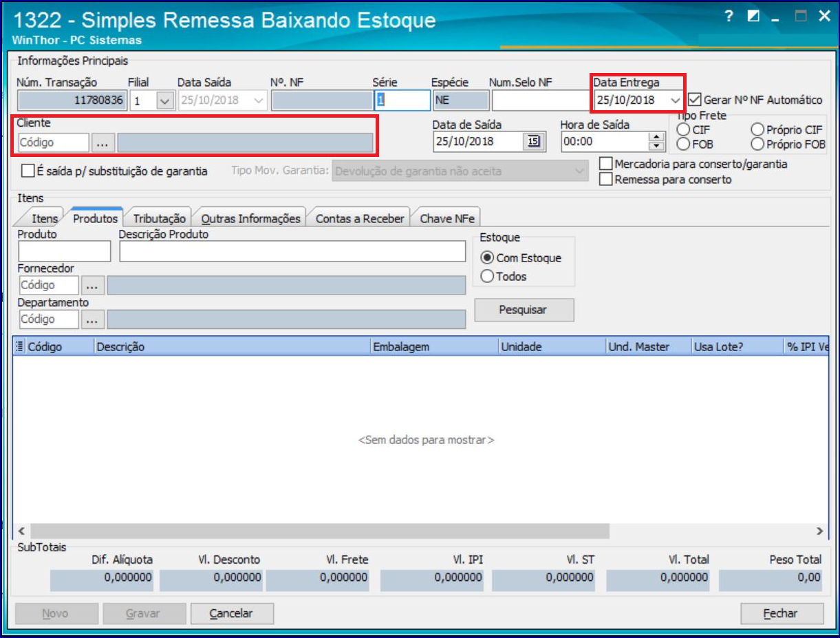
Task: Open Cliente lookup ellipsis button
Action: click(x=103, y=142)
